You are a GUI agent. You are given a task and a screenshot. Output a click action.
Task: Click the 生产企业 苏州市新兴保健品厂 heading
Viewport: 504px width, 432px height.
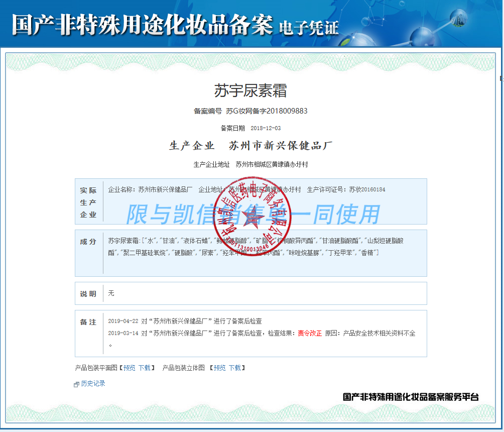250,146
